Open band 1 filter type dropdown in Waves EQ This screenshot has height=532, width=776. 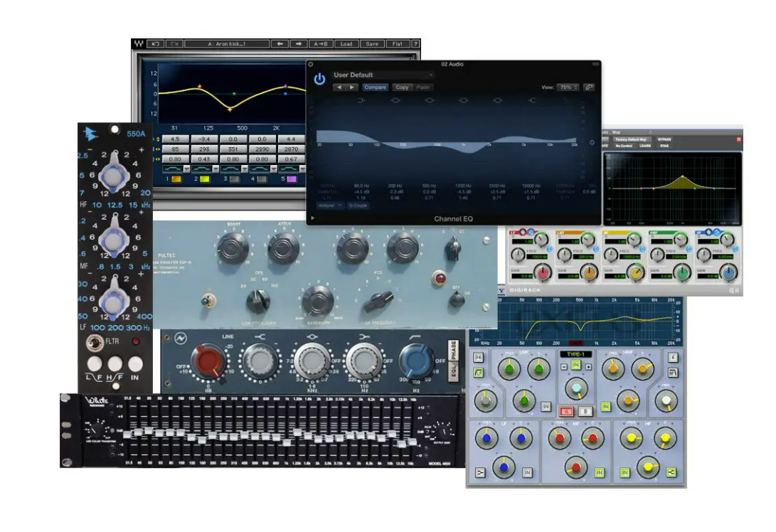[186, 169]
